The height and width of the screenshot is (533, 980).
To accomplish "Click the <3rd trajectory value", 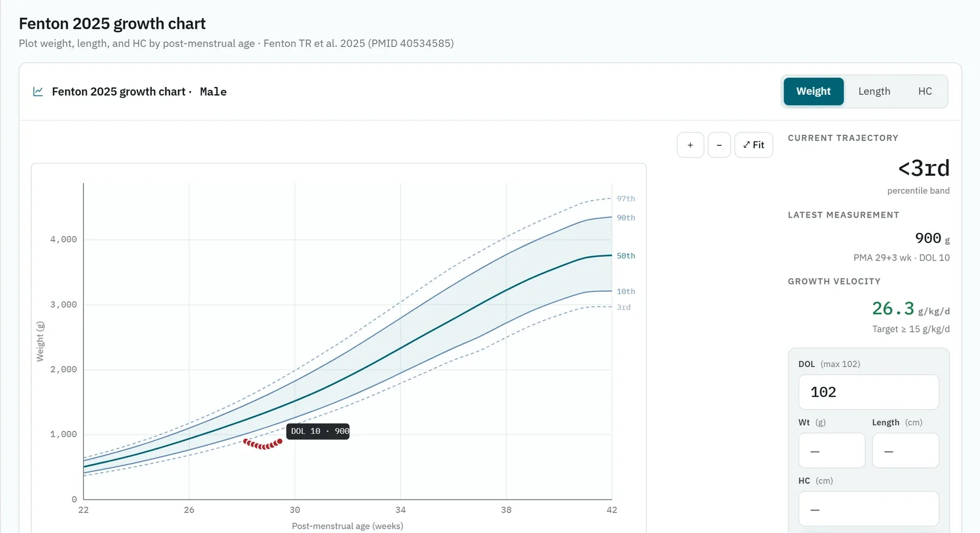I will point(923,168).
